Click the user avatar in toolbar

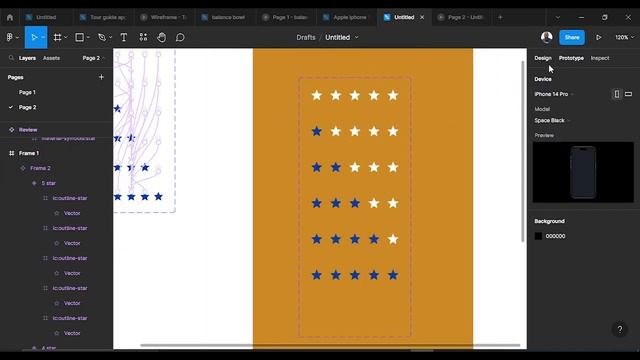pos(547,37)
